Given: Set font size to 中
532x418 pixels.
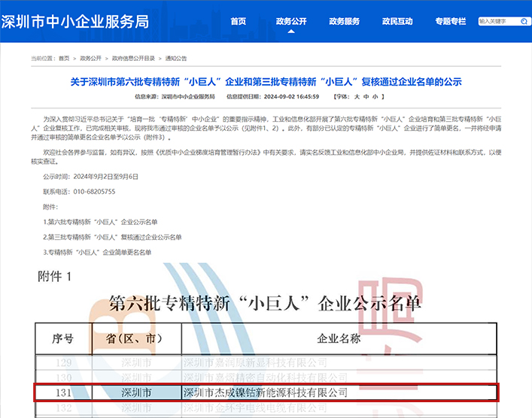Looking at the screenshot, I should point(366,97).
